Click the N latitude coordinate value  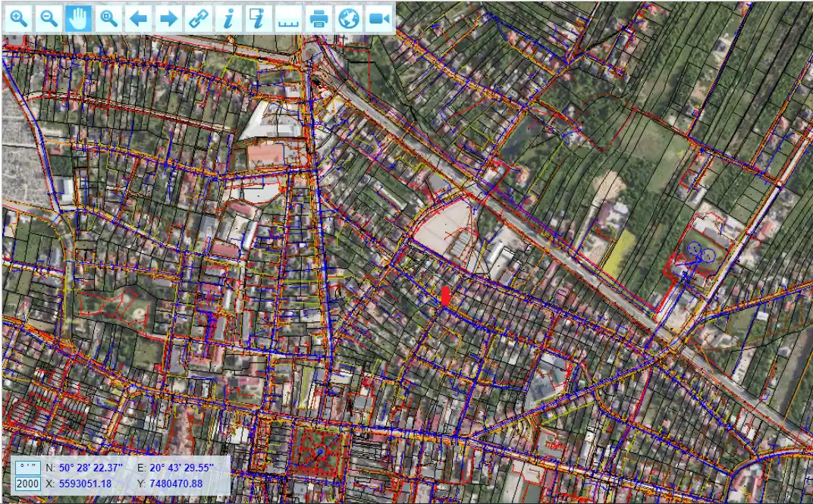[90, 467]
